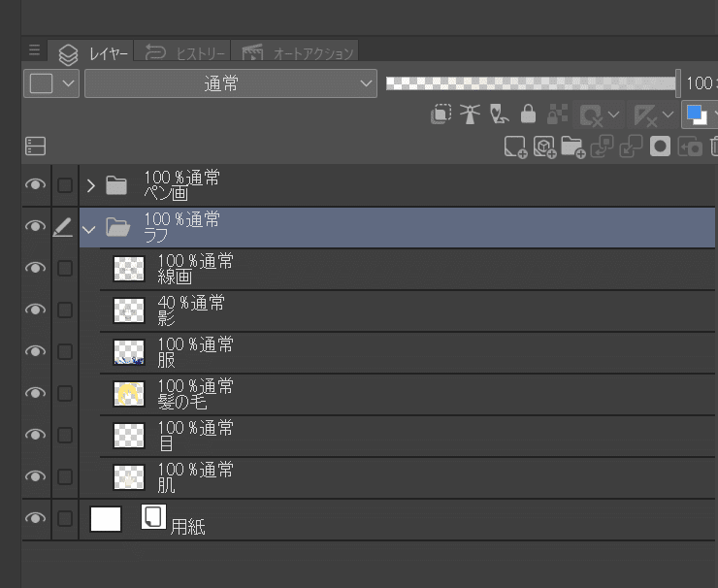Select the 髪の毛 layer thumbnail
The image size is (718, 588).
click(129, 393)
